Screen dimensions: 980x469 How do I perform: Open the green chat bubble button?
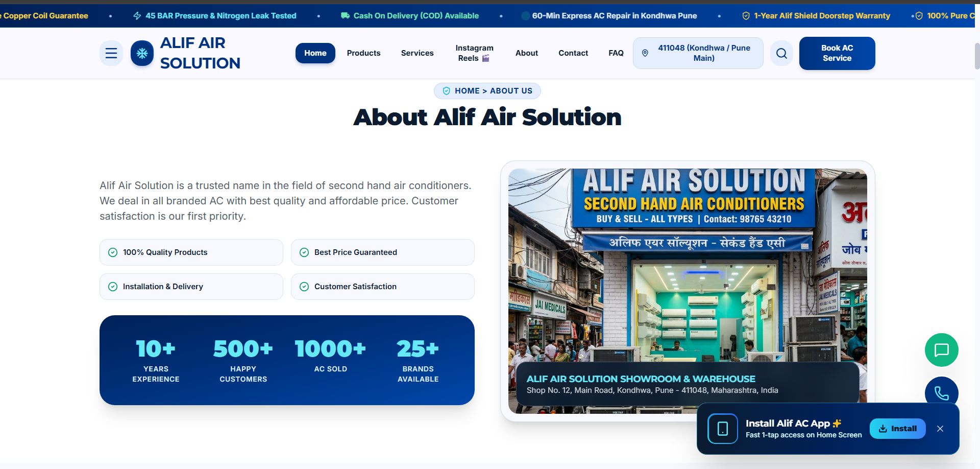coord(941,350)
